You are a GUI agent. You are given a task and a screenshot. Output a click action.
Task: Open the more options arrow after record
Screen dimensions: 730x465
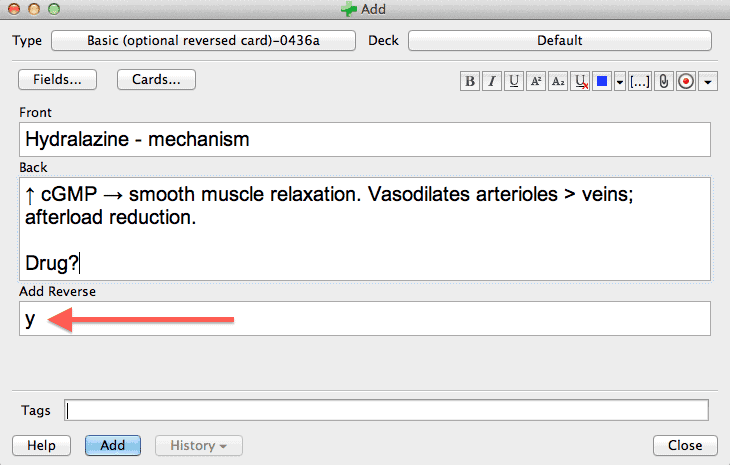click(x=708, y=82)
